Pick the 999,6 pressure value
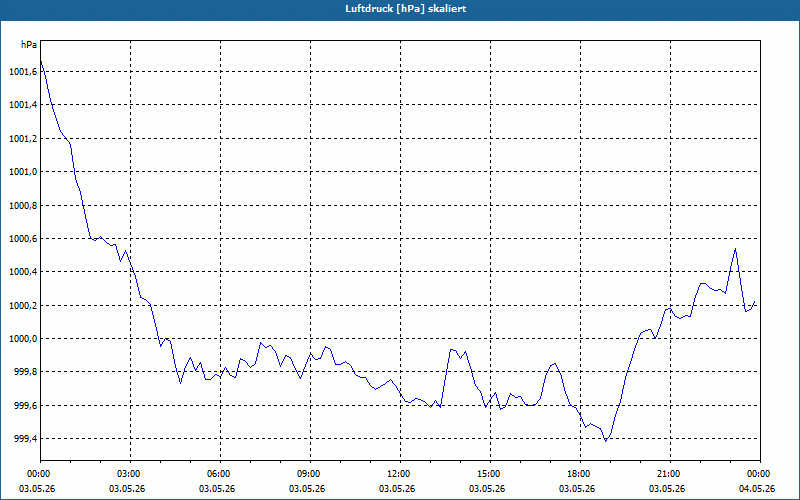The image size is (800, 500). point(25,406)
